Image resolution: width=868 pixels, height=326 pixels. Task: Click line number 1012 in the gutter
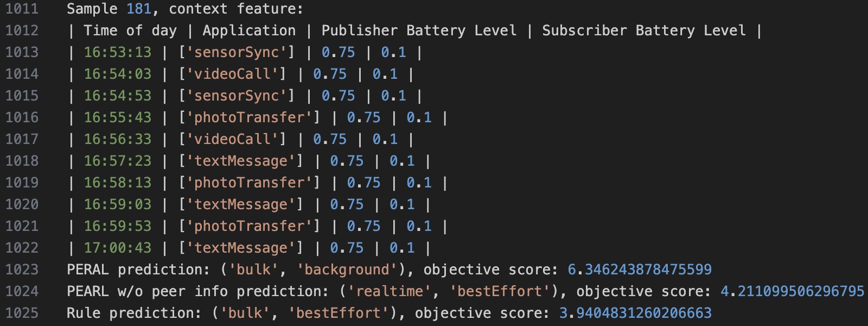pyautogui.click(x=22, y=30)
